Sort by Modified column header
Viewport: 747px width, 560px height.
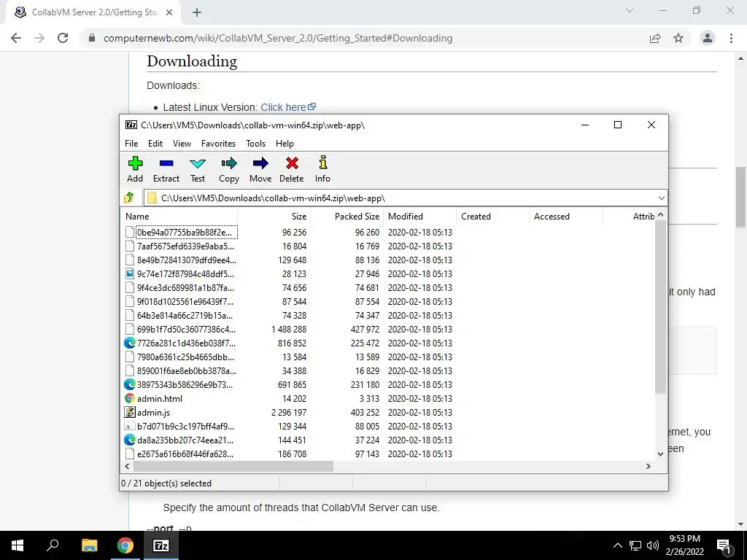[420, 216]
